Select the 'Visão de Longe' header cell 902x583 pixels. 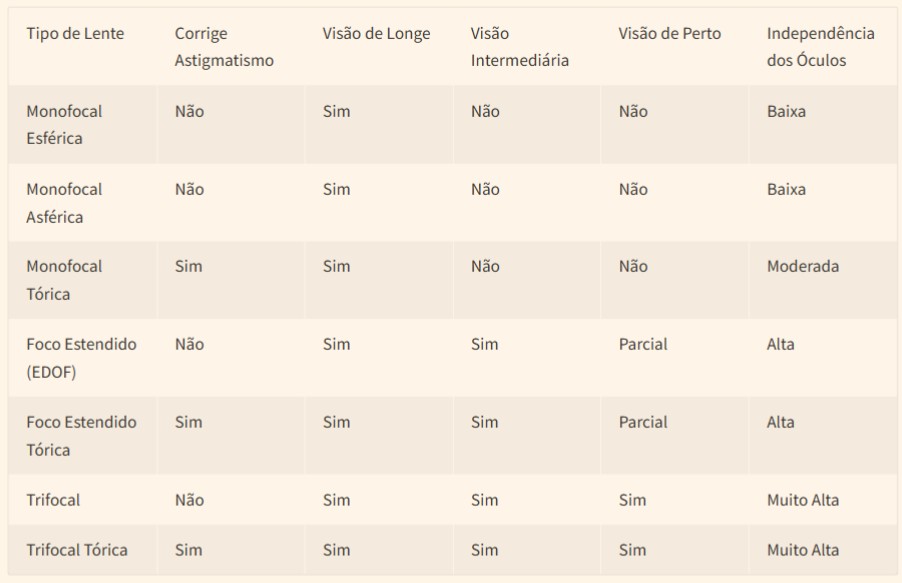point(376,34)
